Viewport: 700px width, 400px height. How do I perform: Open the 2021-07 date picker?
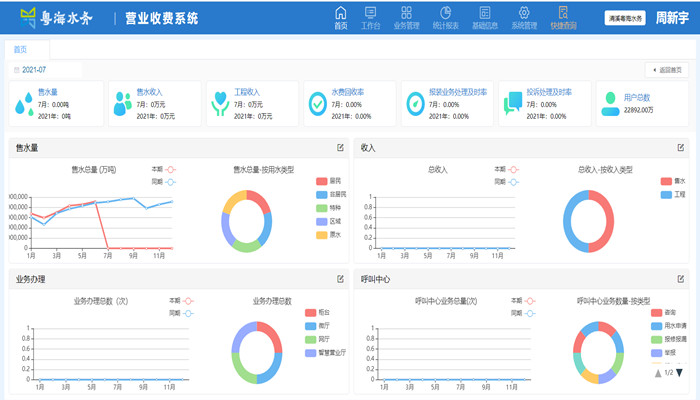tap(29, 70)
